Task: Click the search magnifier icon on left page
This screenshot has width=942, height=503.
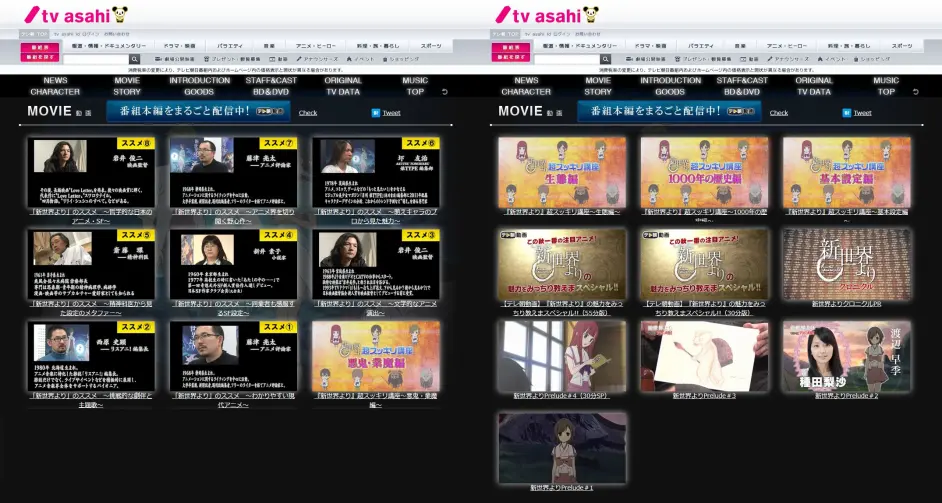Action: click(x=135, y=59)
